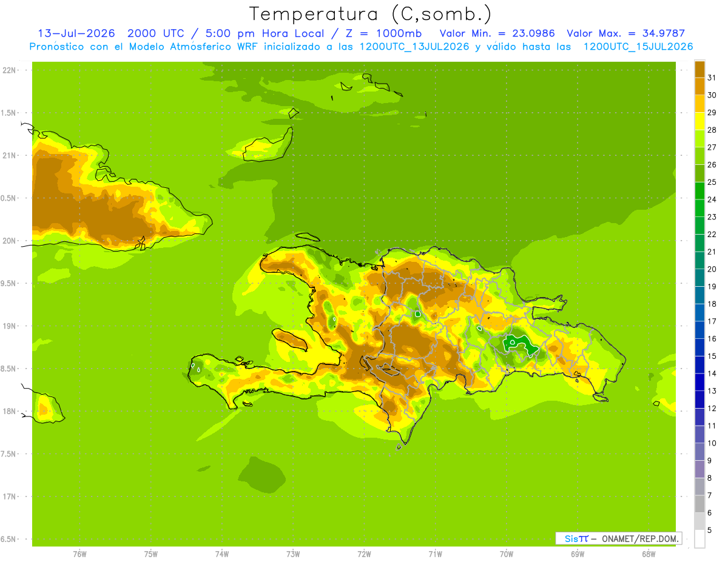Screen dimensions: 728x562
Task: Click the 20N latitude label
Action: tap(10, 241)
